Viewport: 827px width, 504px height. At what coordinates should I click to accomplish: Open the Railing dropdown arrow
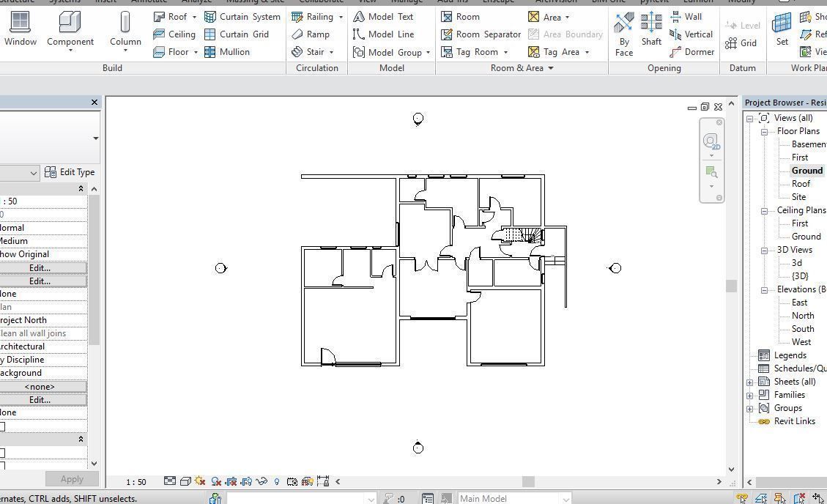(341, 18)
